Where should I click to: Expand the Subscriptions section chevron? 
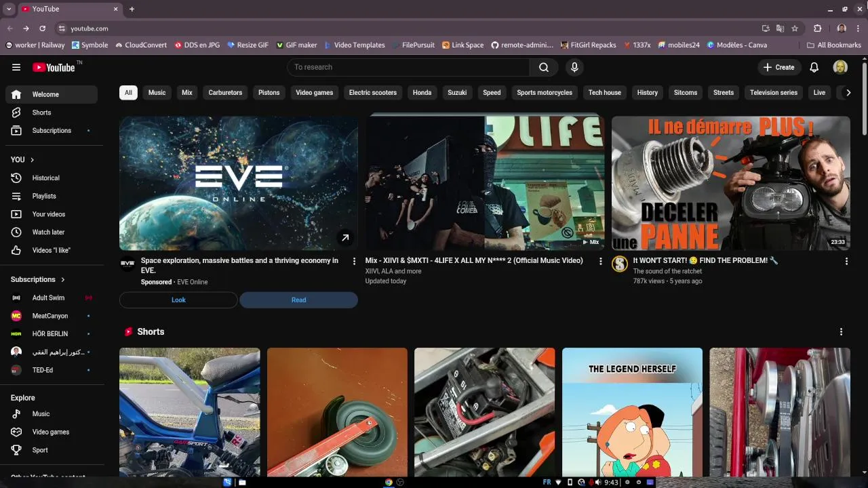(x=63, y=279)
